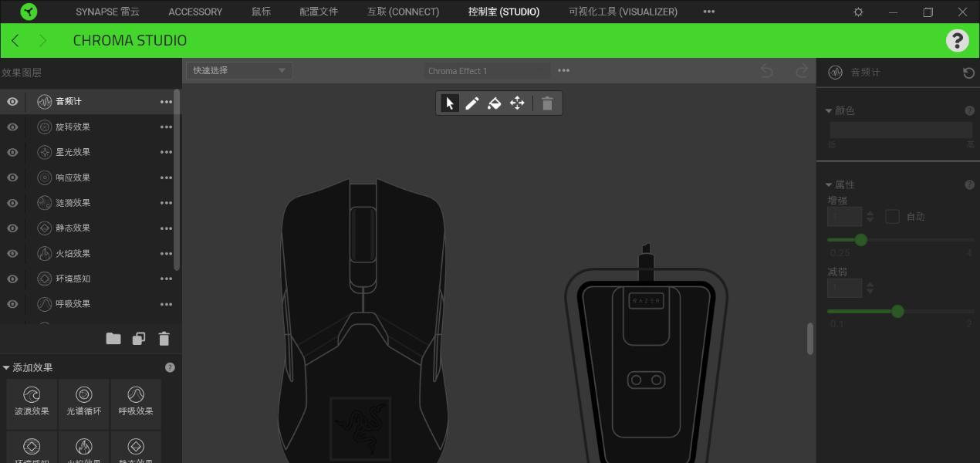Open options for 火焰效果 layer
This screenshot has width=980, height=463.
click(x=166, y=254)
